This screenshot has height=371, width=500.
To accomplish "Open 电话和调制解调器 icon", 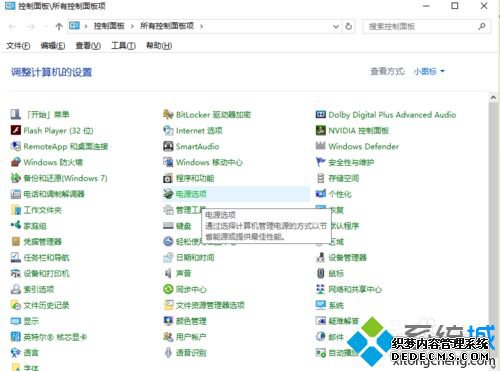I will (x=16, y=194).
